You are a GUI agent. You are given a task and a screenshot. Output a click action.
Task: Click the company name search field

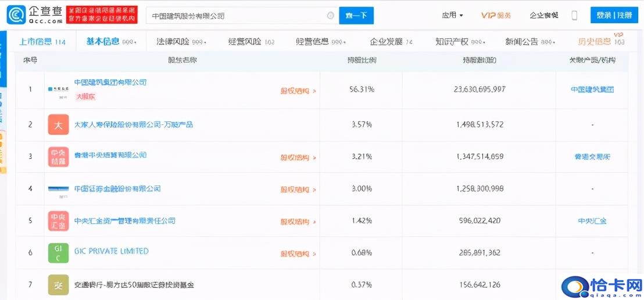coord(235,16)
